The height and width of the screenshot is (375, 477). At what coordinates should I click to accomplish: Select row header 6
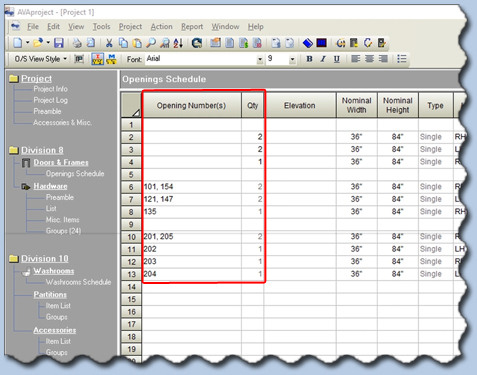tap(131, 187)
